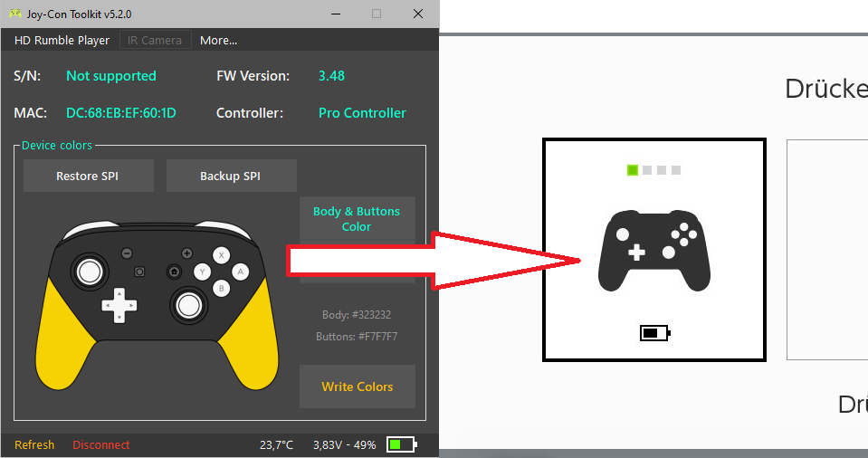Click the 3,83V - 49% voltage reading
The width and height of the screenshot is (868, 458).
[x=344, y=444]
